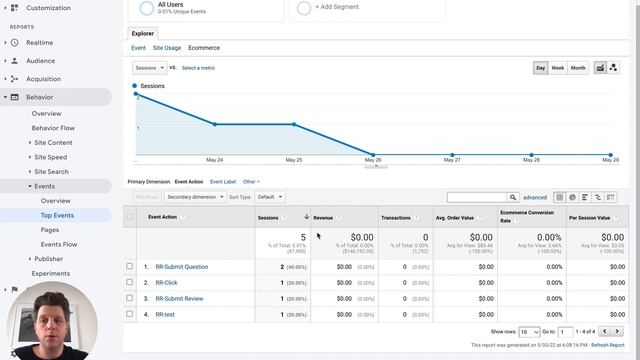
Task: Open the Show rows dropdown
Action: click(x=529, y=332)
